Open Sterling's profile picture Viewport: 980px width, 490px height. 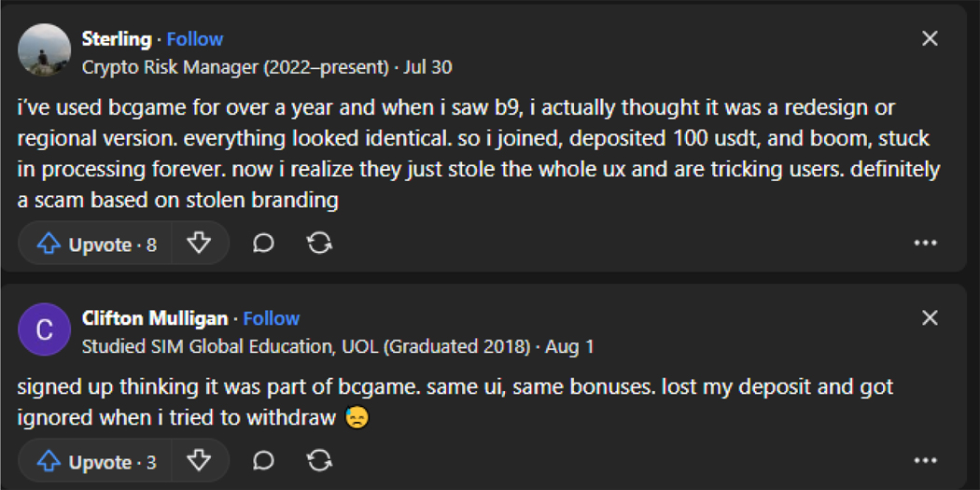coord(45,50)
